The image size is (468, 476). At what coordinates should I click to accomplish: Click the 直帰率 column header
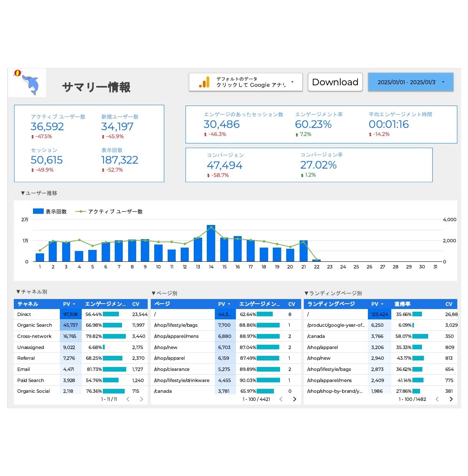pyautogui.click(x=402, y=304)
